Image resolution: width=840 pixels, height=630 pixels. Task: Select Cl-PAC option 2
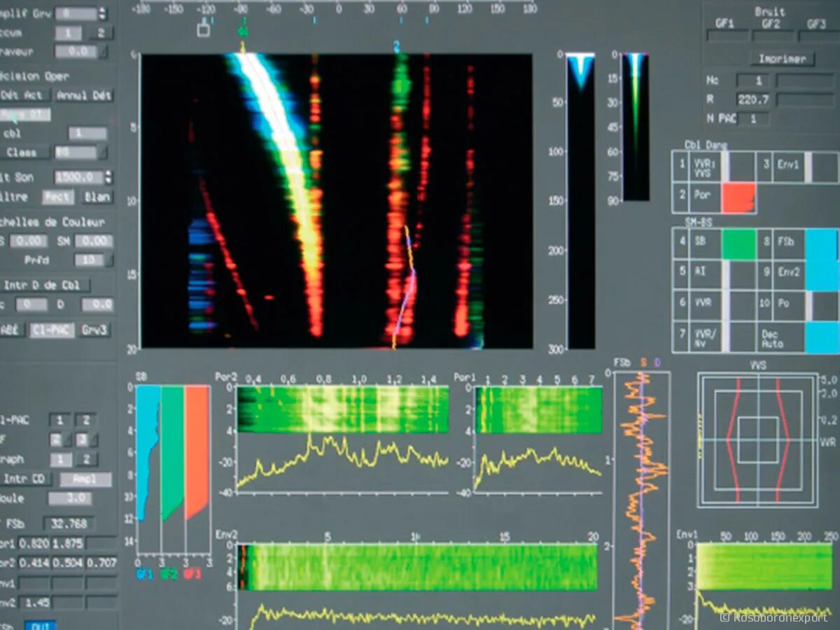click(86, 420)
